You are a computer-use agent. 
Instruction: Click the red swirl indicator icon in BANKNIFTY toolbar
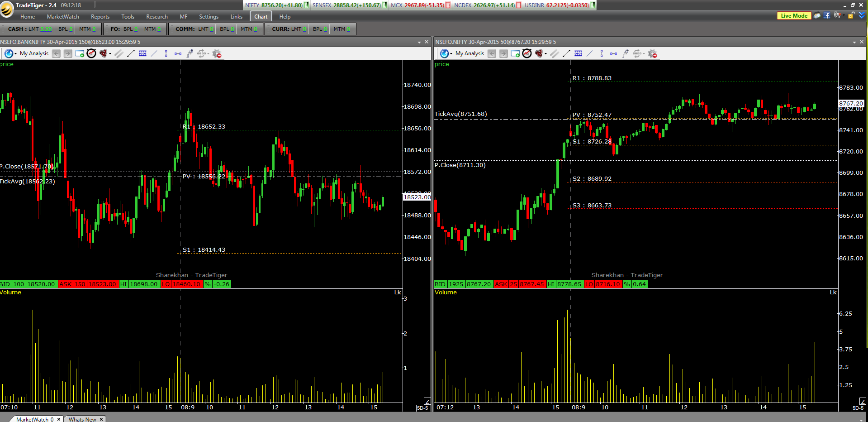click(104, 53)
